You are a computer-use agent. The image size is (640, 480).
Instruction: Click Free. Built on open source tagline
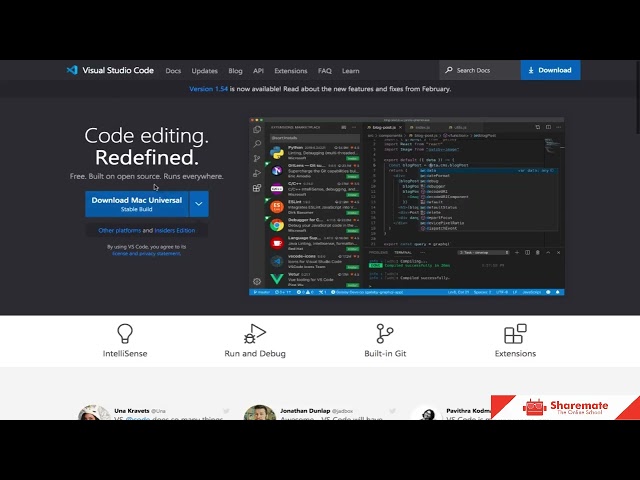147,176
